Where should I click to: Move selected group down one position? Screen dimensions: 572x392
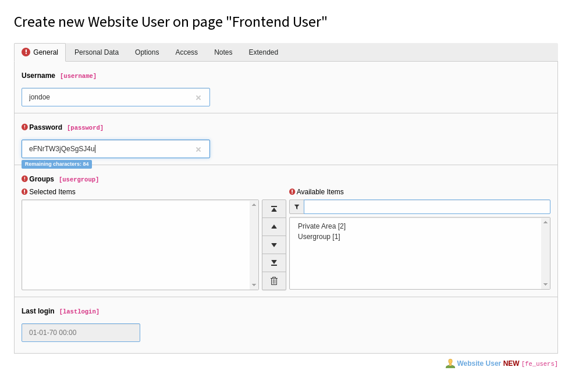point(274,245)
